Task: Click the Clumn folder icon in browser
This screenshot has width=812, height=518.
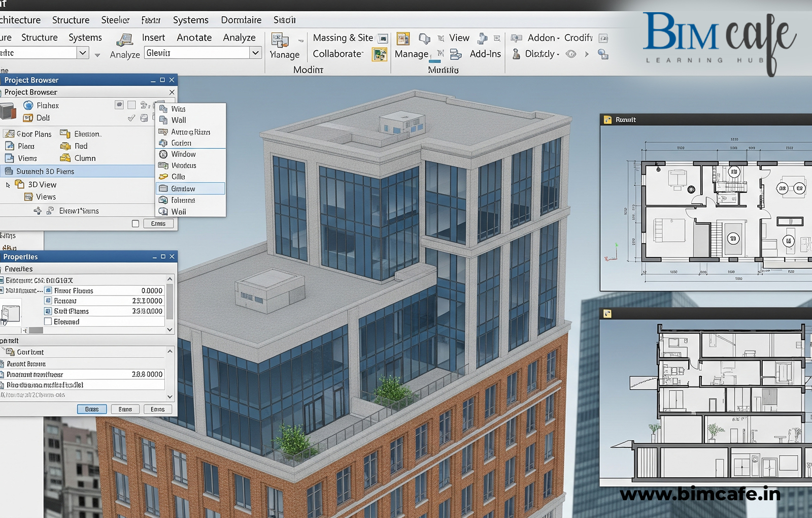Action: point(65,158)
